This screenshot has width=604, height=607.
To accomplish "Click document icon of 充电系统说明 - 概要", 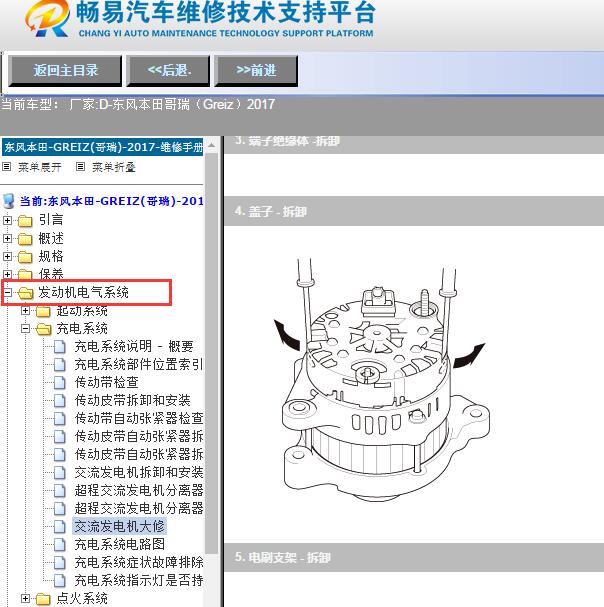I will pyautogui.click(x=60, y=346).
